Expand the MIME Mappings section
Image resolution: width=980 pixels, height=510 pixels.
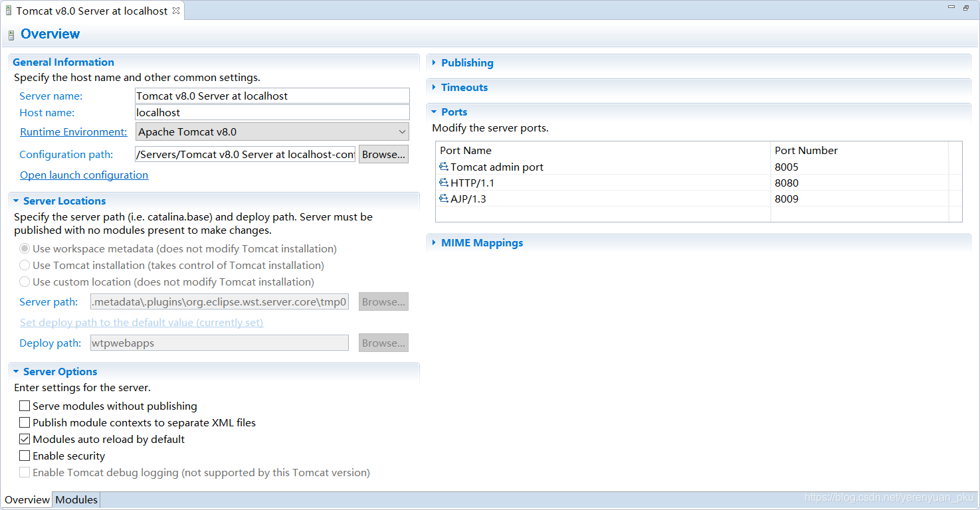click(434, 242)
